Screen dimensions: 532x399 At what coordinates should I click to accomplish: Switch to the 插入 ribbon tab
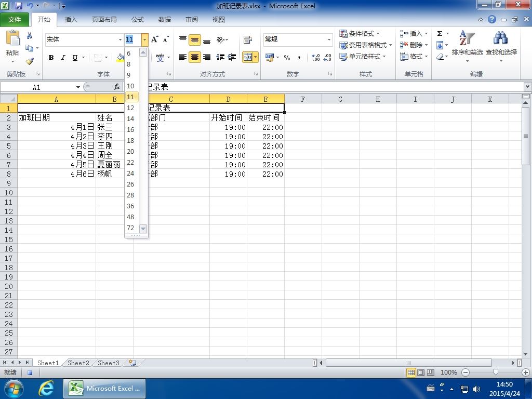[71, 20]
